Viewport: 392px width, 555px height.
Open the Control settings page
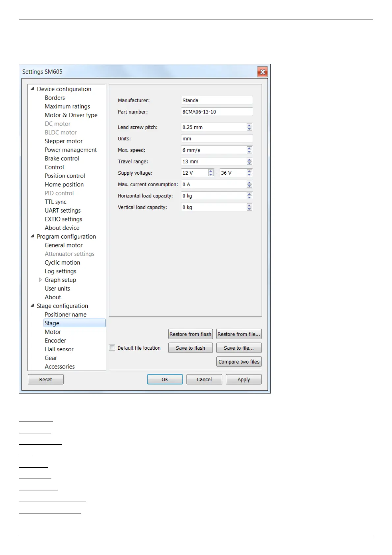54,167
